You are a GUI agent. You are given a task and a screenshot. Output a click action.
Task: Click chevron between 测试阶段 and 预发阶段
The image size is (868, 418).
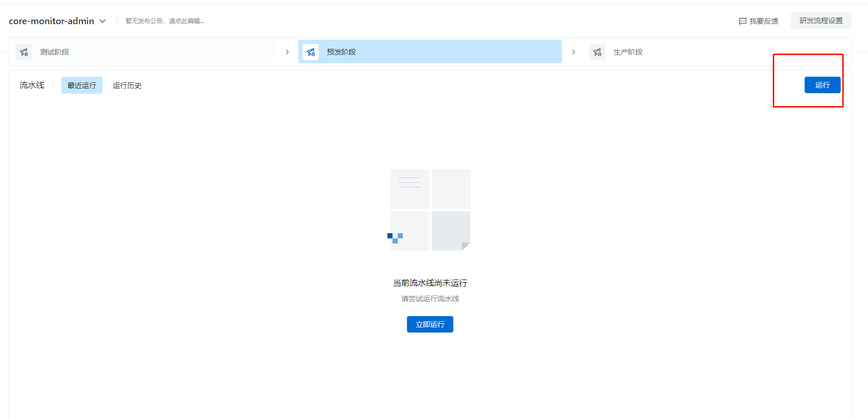click(287, 52)
